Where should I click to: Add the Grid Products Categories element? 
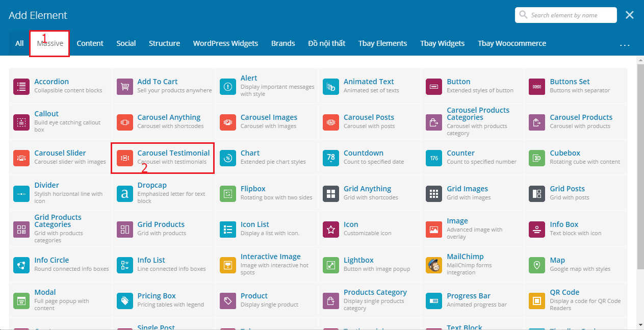pyautogui.click(x=60, y=230)
